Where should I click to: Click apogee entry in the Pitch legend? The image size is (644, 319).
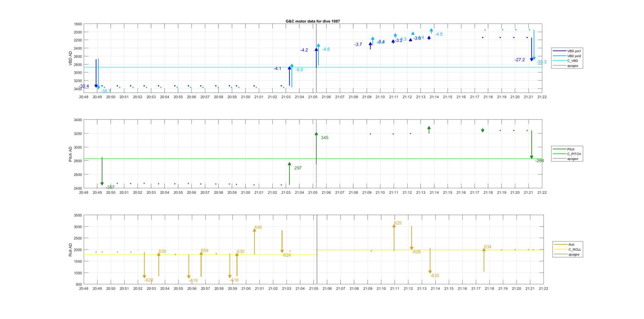[566, 159]
